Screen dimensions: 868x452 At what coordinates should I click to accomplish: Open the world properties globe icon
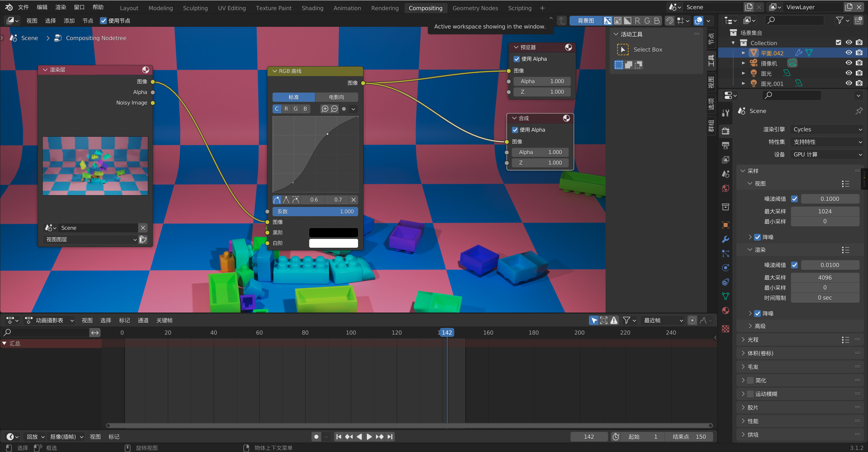click(726, 188)
